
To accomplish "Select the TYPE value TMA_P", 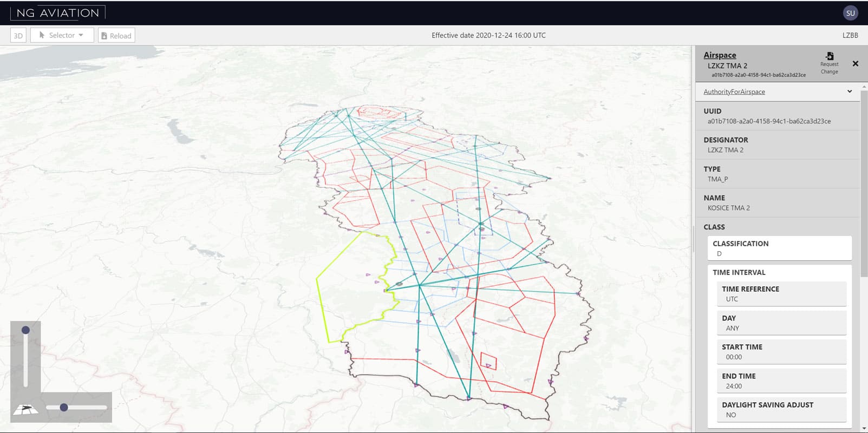I will click(x=717, y=179).
